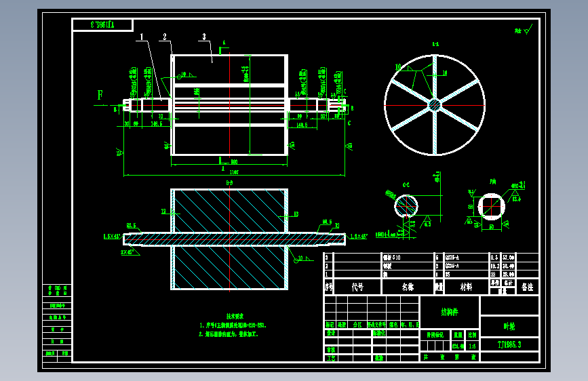This screenshot has height=381, width=588.
Task: Select the overall length dimension 1107
Action: [233, 172]
